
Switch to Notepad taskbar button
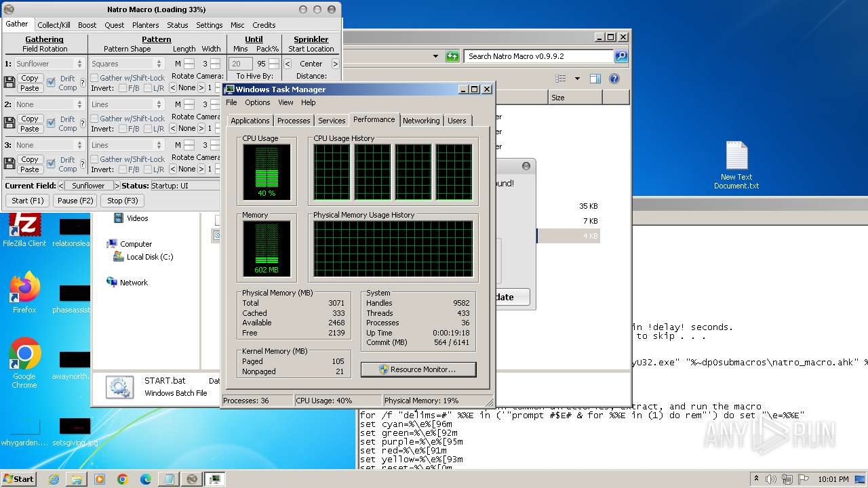(168, 479)
